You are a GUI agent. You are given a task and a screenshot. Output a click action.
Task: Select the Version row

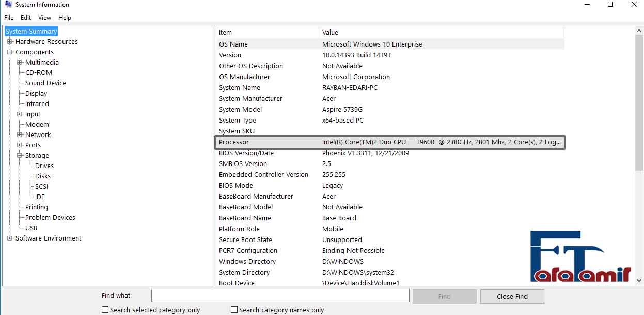pyautogui.click(x=390, y=55)
